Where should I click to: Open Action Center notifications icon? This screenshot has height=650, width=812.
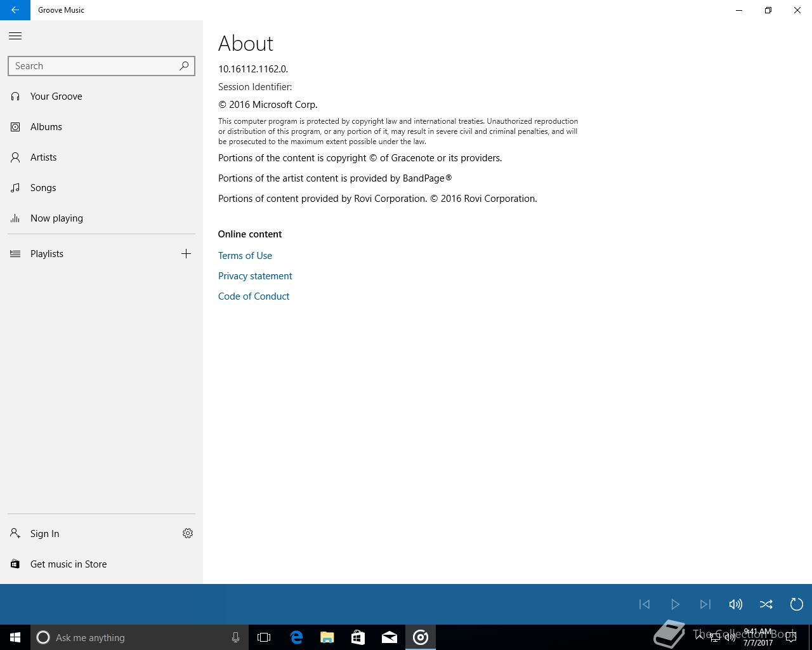click(x=790, y=637)
